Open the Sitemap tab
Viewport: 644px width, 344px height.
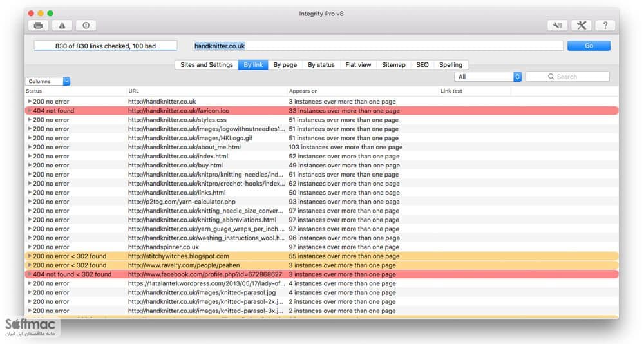click(x=393, y=65)
